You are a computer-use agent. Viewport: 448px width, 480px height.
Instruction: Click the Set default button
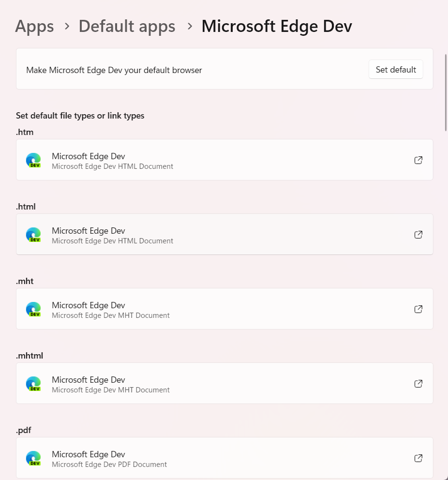(x=396, y=69)
